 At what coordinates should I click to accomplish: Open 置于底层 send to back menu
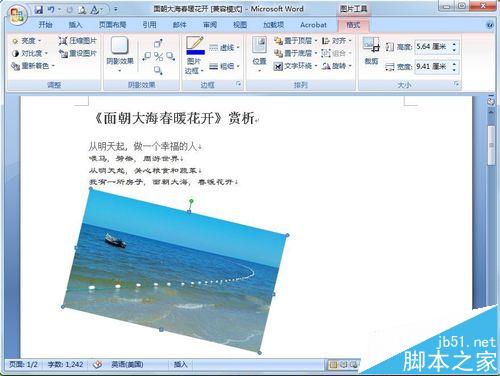pyautogui.click(x=295, y=53)
